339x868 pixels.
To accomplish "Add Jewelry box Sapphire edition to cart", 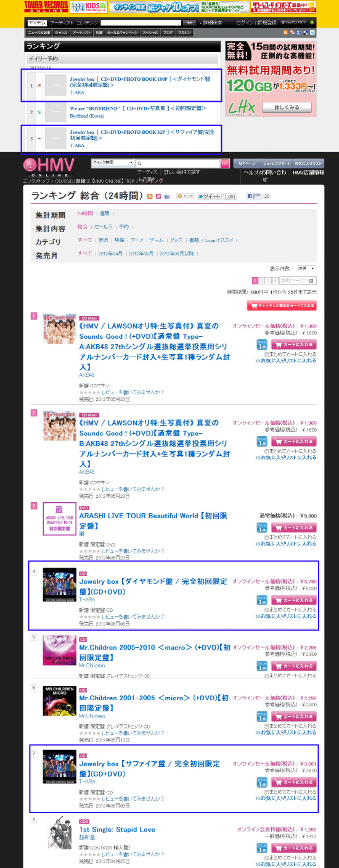I will (x=293, y=782).
